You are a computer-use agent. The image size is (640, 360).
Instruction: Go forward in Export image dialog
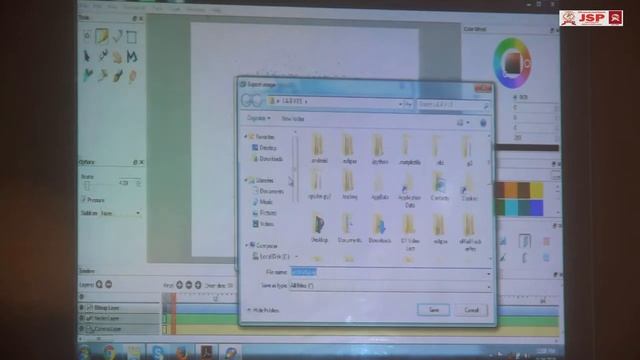point(257,100)
